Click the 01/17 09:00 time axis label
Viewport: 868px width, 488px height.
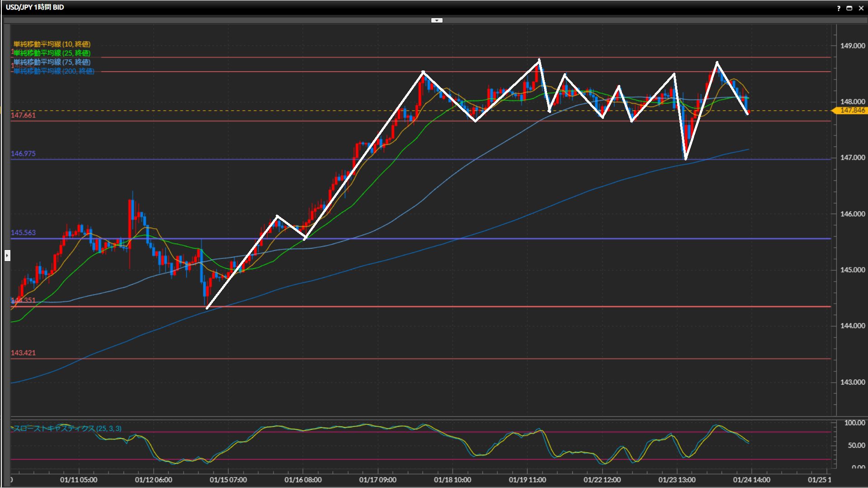pos(377,480)
